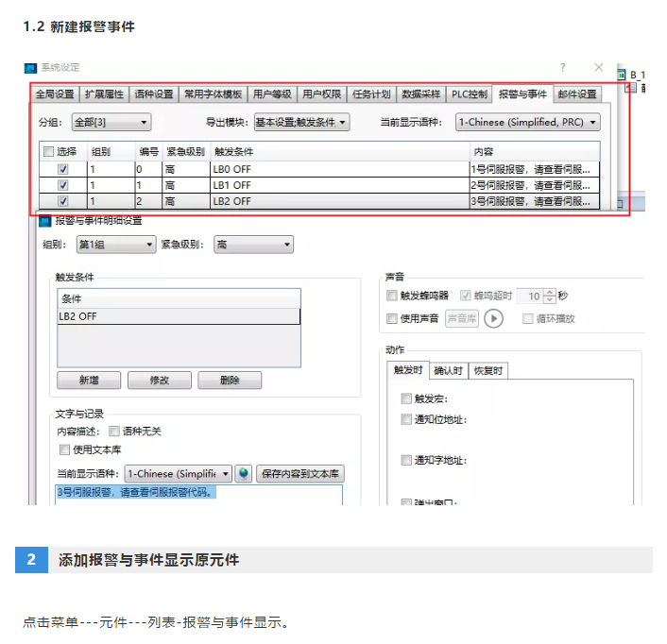Click the 保存内容到文本库 button
Screen dimensions: 667x644
[300, 473]
